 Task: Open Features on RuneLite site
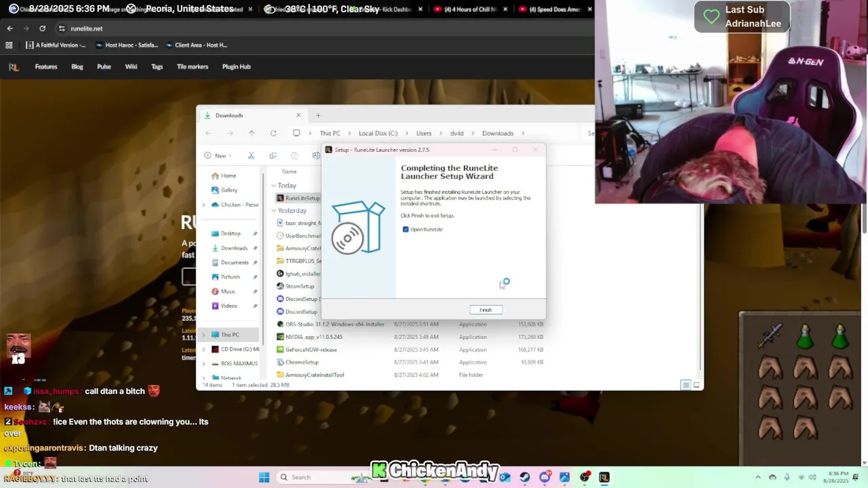tap(46, 66)
